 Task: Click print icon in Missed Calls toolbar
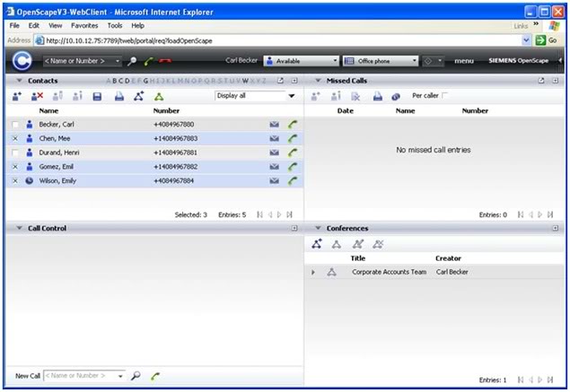(378, 96)
